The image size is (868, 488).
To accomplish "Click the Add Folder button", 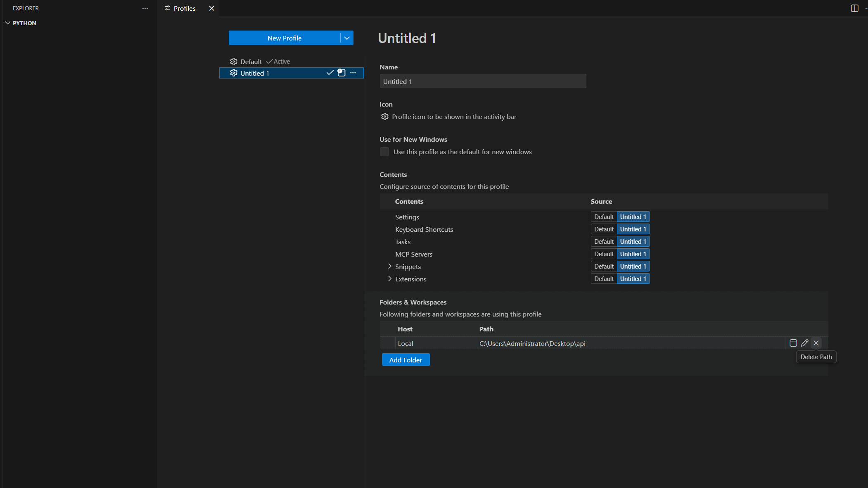I will [x=406, y=360].
